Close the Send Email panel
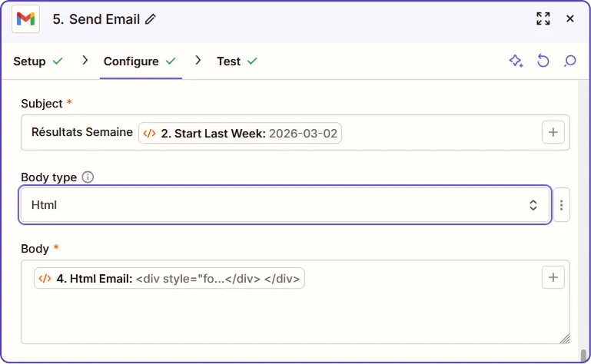The height and width of the screenshot is (364, 591). point(570,18)
